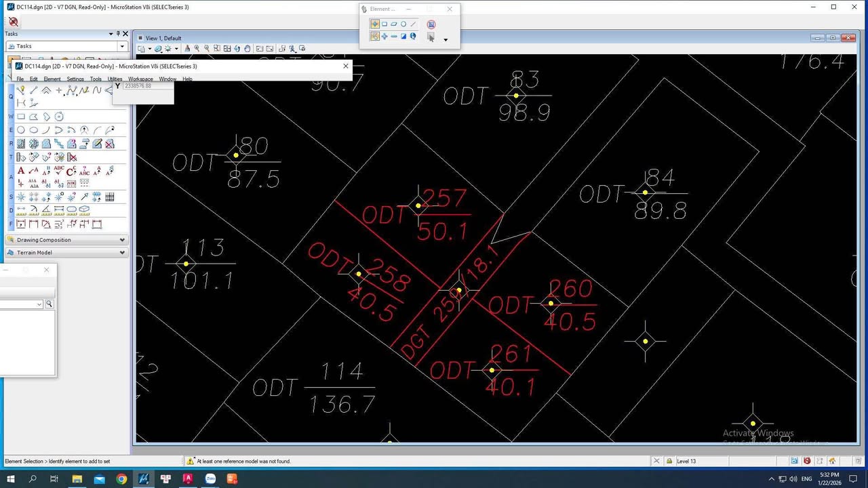
Task: Toggle the Individual selection method
Action: tap(375, 24)
